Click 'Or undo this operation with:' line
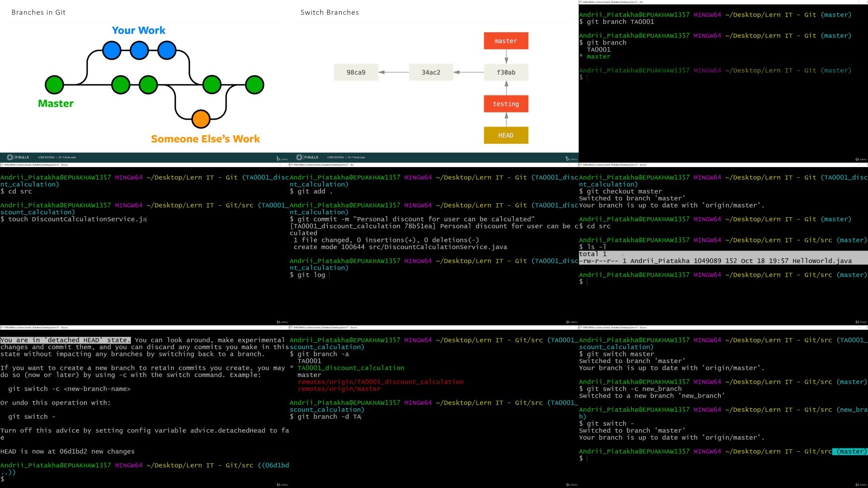 55,403
